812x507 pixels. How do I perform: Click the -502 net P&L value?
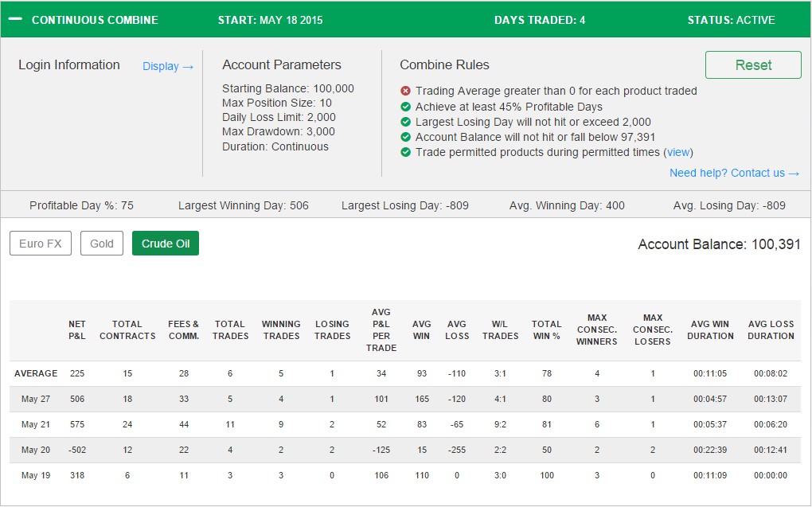pyautogui.click(x=77, y=450)
